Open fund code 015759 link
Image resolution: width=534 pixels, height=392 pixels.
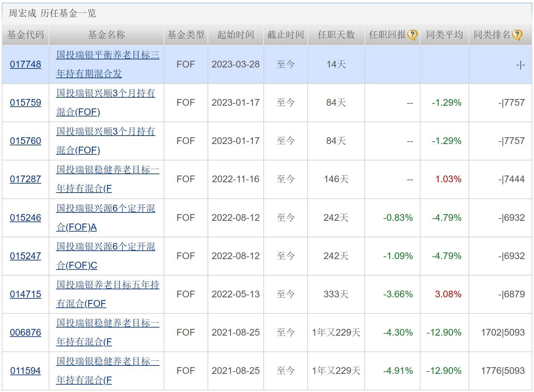[26, 103]
